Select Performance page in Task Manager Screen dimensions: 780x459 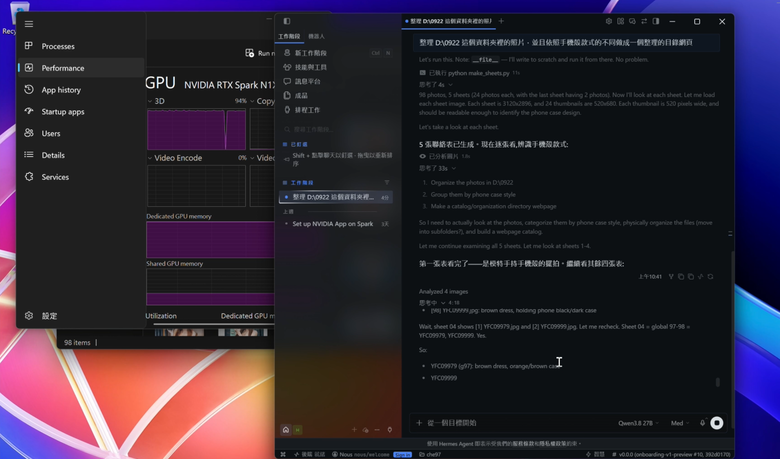(x=81, y=68)
